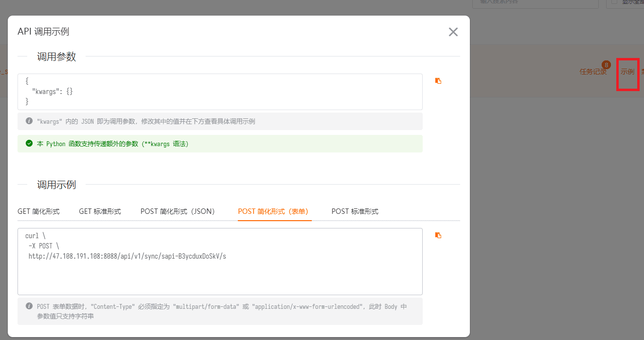Open 任务记录 link in background page
This screenshot has width=644, height=340.
click(593, 72)
